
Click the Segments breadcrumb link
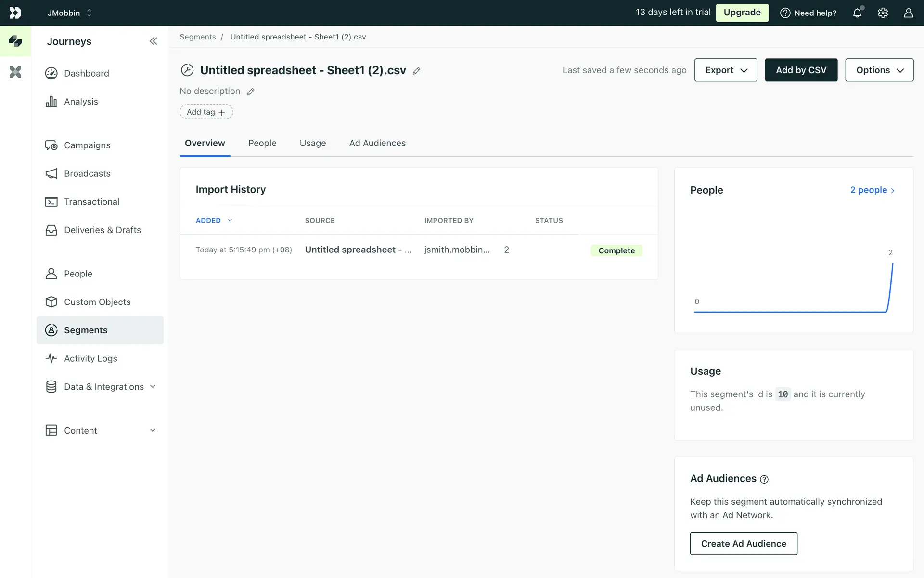click(197, 37)
